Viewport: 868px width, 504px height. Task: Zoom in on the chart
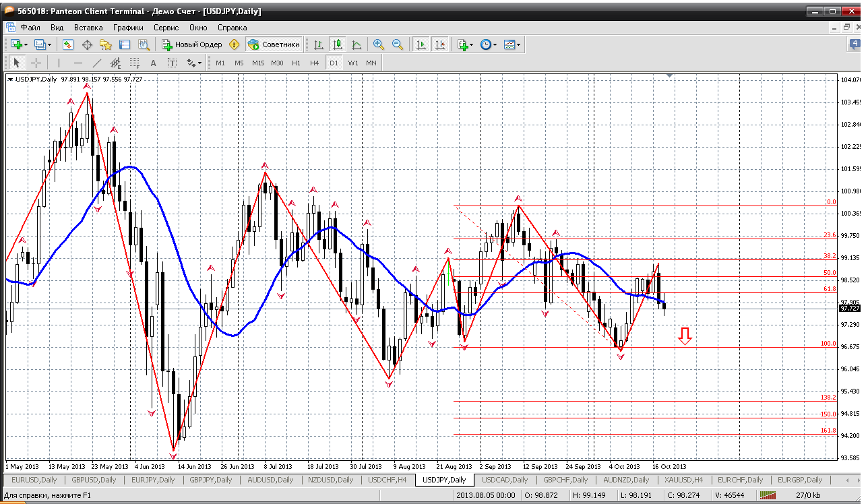(379, 44)
